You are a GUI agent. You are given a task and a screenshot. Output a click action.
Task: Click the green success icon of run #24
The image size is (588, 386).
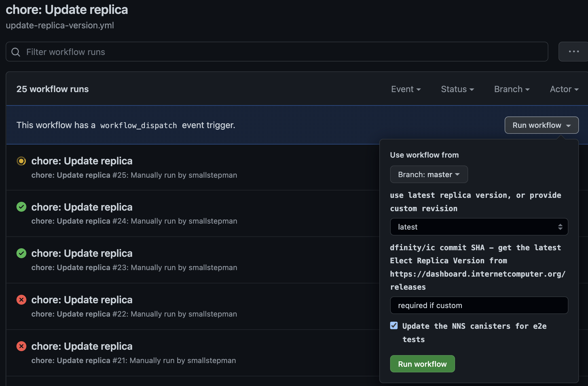point(21,207)
